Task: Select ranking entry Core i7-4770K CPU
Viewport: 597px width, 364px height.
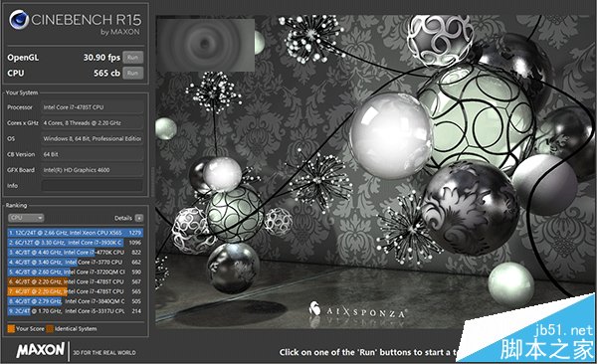Action: tap(75, 252)
